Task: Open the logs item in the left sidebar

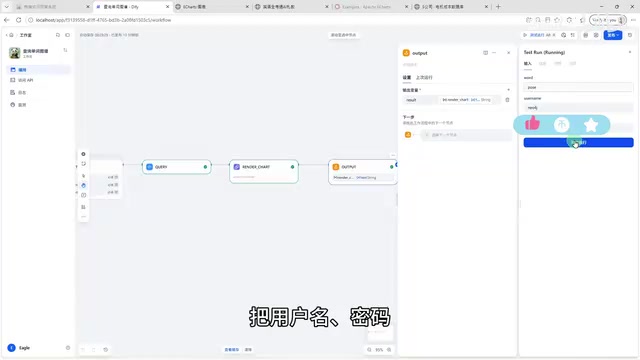Action: tap(38, 93)
